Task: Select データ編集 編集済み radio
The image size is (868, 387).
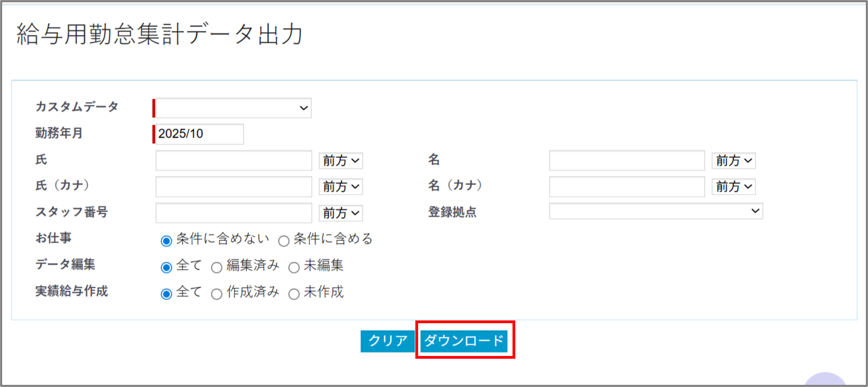Action: (x=217, y=267)
